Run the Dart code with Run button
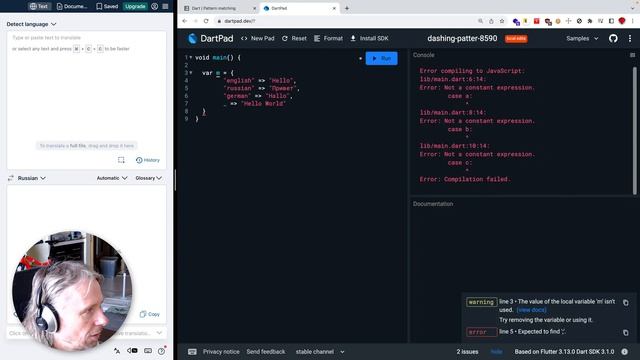The width and height of the screenshot is (640, 360). (x=381, y=58)
